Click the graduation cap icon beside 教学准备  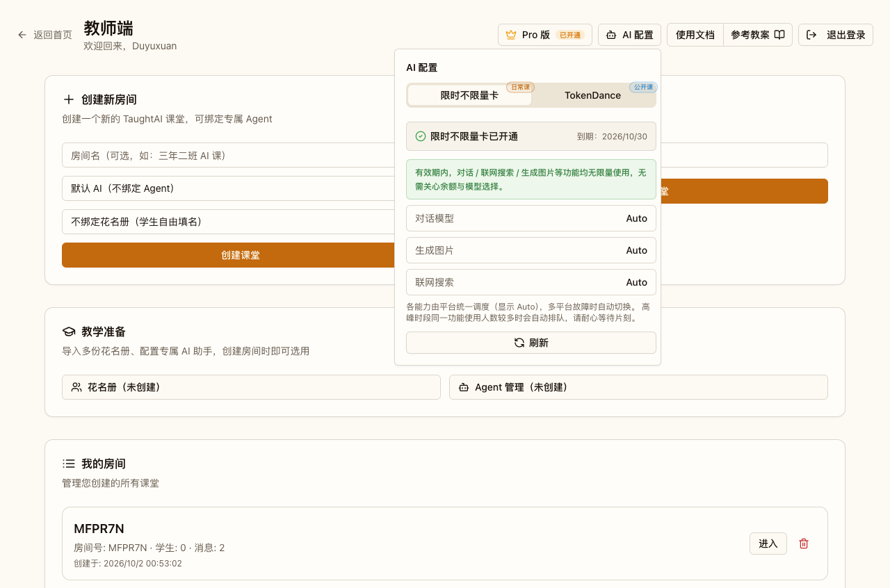[69, 332]
